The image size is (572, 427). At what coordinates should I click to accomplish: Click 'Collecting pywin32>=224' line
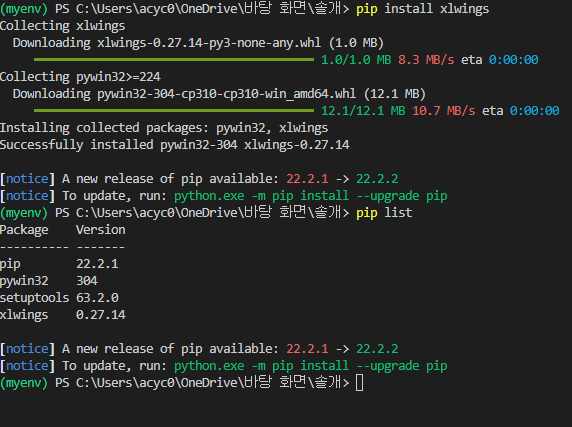pos(80,77)
